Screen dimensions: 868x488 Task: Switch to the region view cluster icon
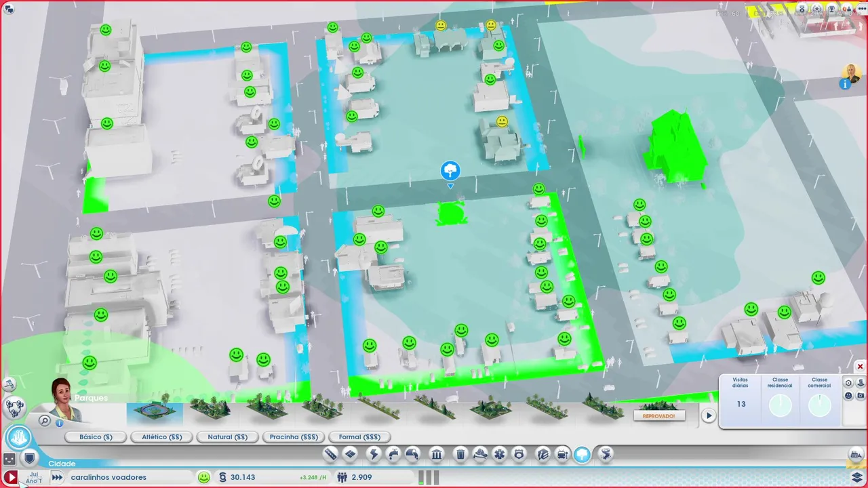(x=15, y=407)
